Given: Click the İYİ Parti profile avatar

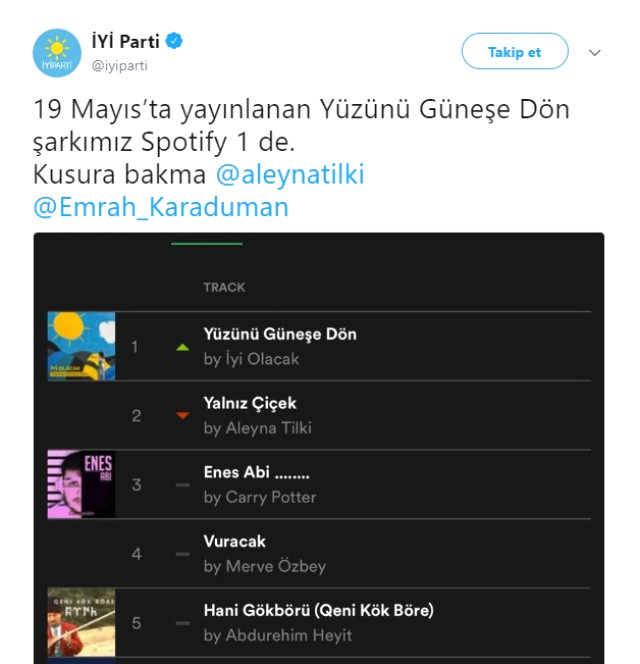Looking at the screenshot, I should pos(58,52).
